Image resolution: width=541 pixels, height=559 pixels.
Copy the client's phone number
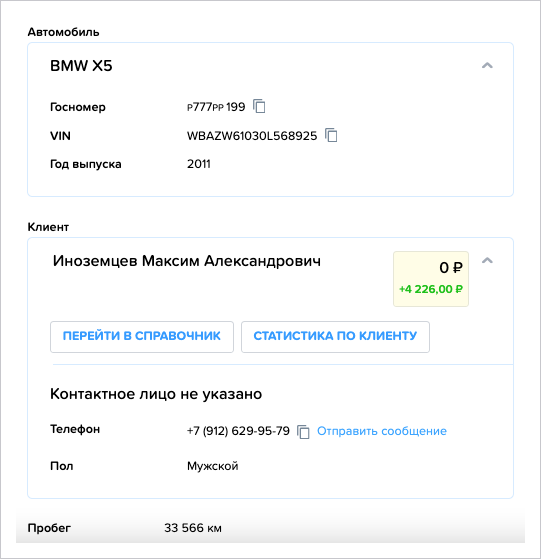(303, 432)
